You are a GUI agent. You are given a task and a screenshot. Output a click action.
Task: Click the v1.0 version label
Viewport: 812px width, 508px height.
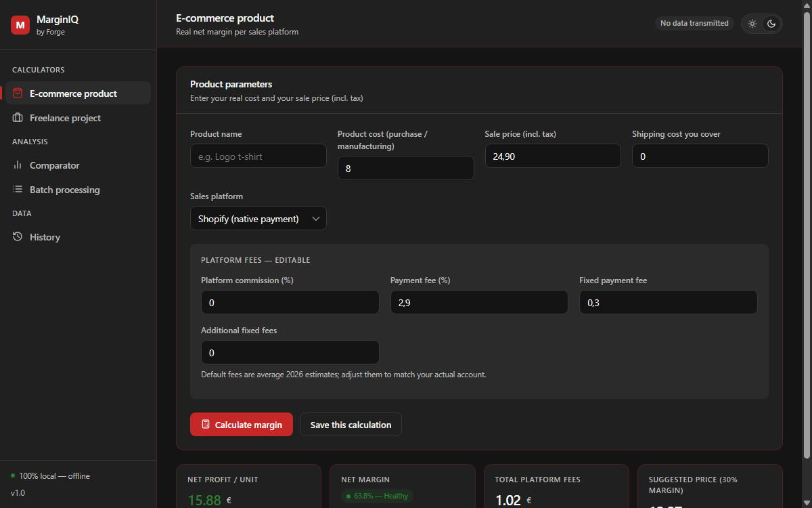(x=18, y=493)
